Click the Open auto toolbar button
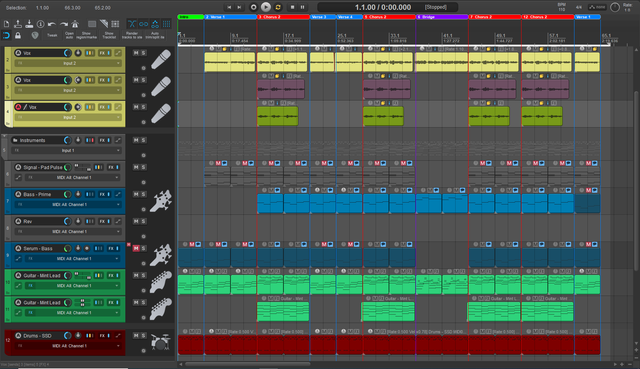This screenshot has width=640, height=369. click(69, 35)
